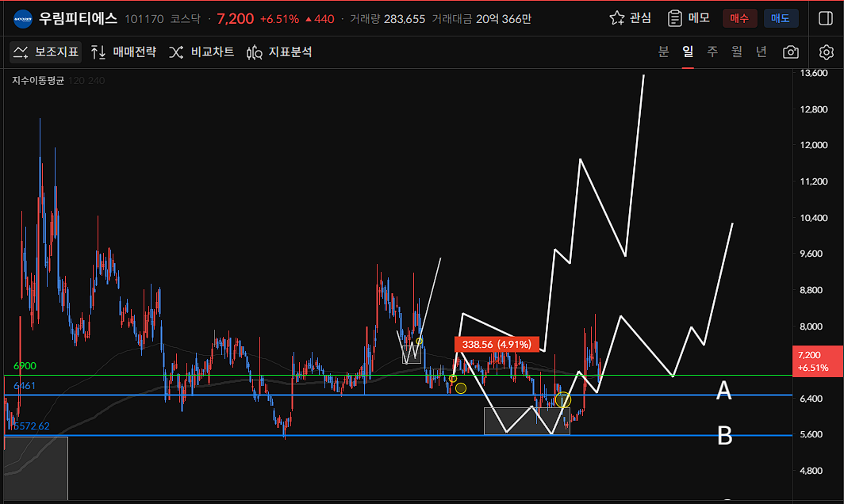Switch to the 주 weekly timeframe
The height and width of the screenshot is (504, 844).
[712, 52]
